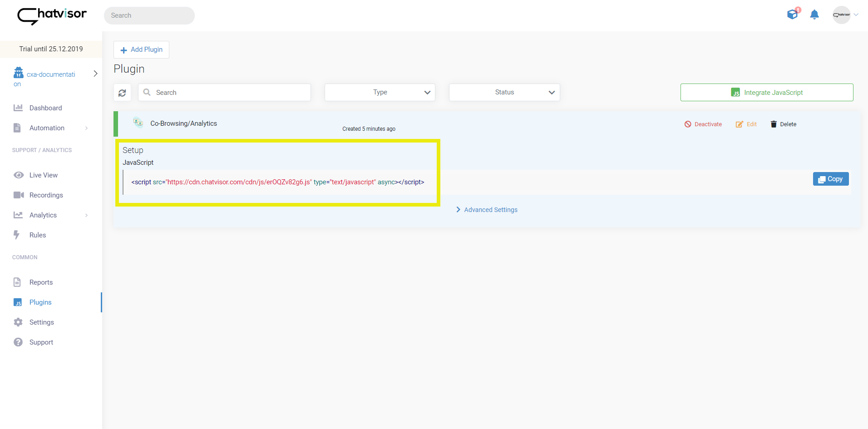
Task: Click the Add Plugin button
Action: (141, 49)
